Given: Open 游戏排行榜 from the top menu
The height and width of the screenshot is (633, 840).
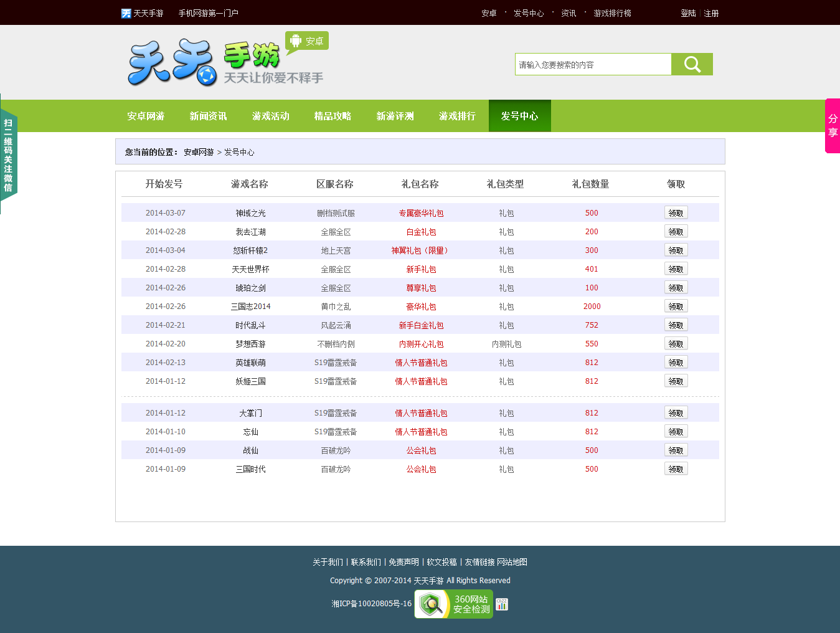Looking at the screenshot, I should (613, 13).
